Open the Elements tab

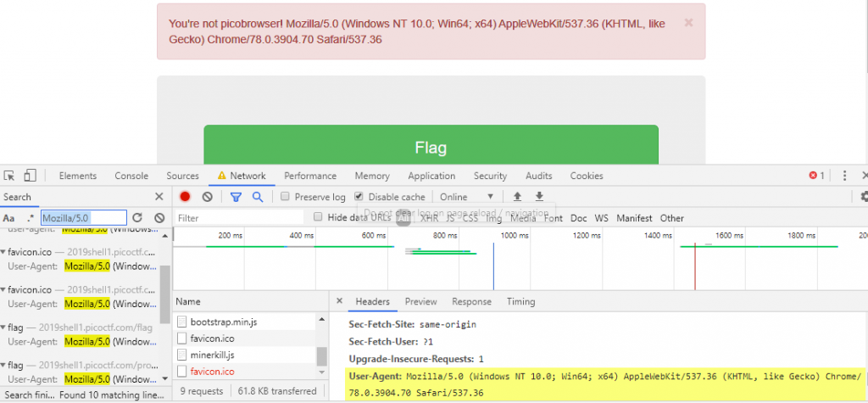77,176
